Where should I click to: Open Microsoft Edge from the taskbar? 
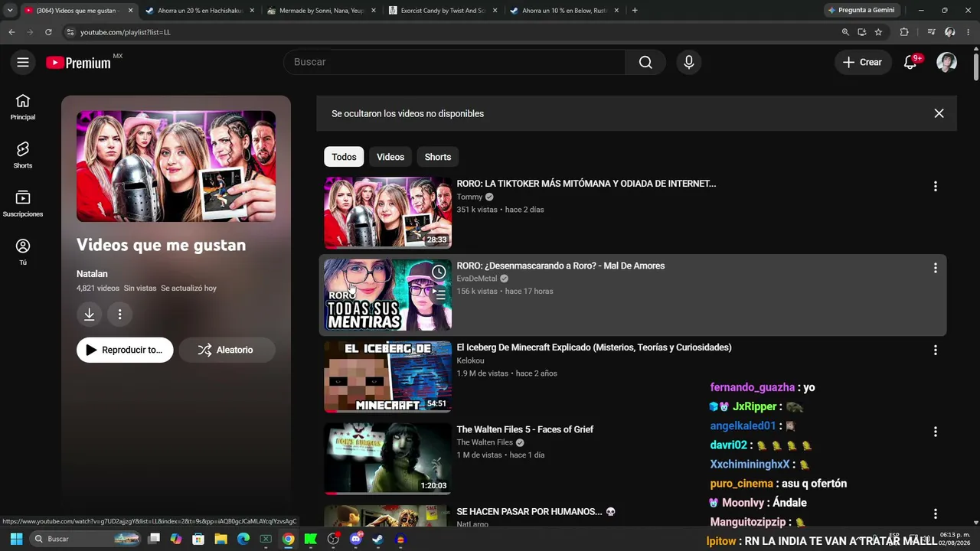coord(243,539)
